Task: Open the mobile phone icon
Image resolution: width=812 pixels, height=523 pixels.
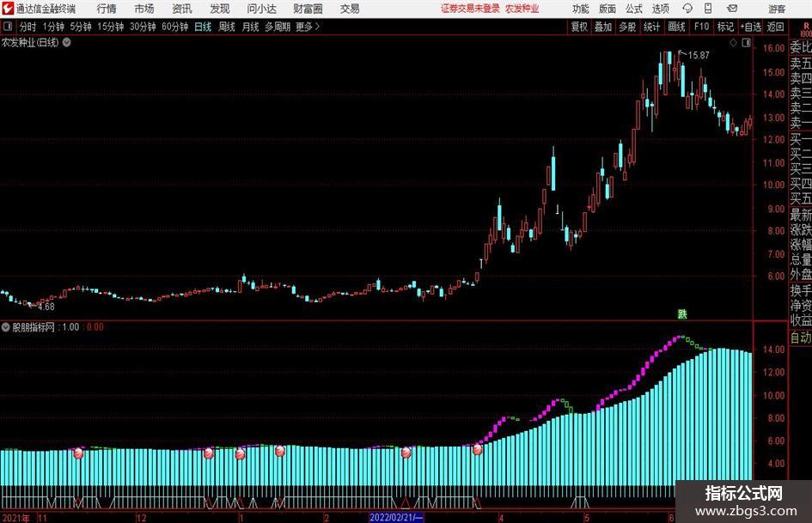Action: pos(708,9)
